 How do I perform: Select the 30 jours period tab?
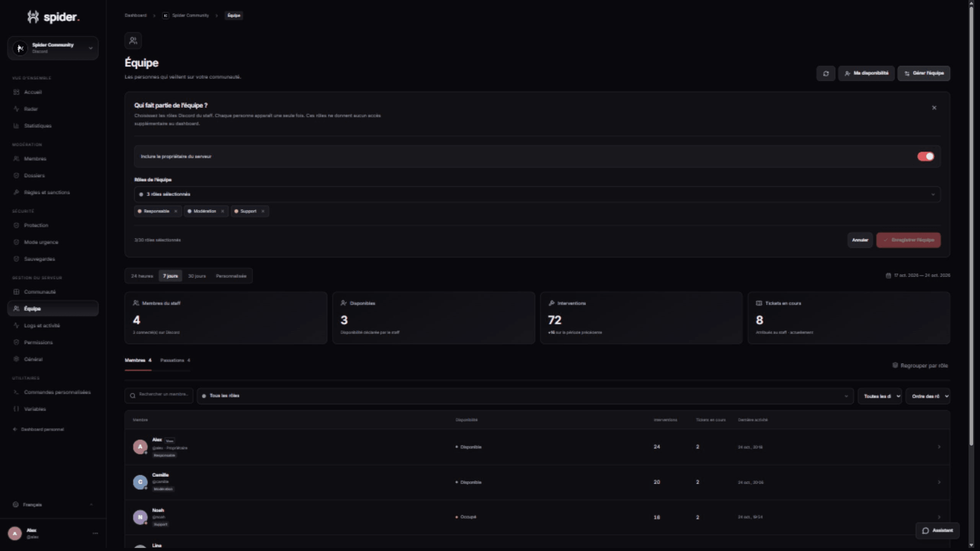tap(197, 276)
